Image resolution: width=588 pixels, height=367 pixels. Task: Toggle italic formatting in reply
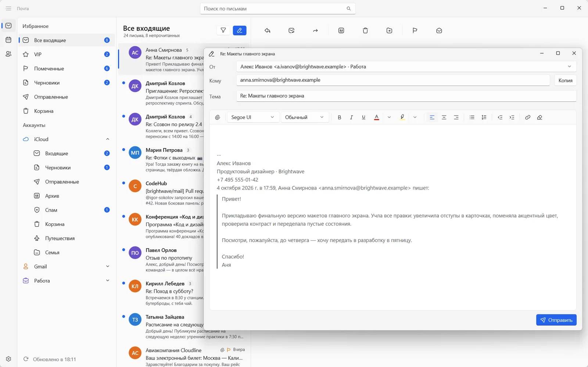point(351,117)
